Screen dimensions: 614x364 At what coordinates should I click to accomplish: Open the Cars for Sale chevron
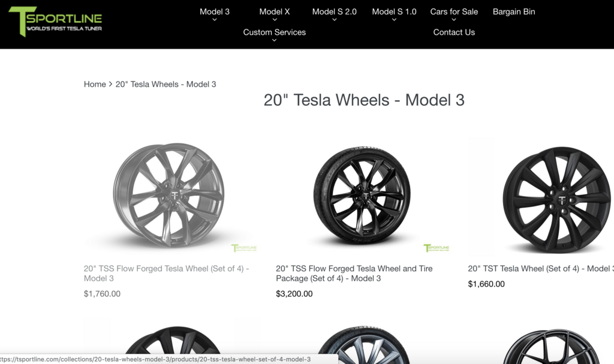tap(454, 20)
